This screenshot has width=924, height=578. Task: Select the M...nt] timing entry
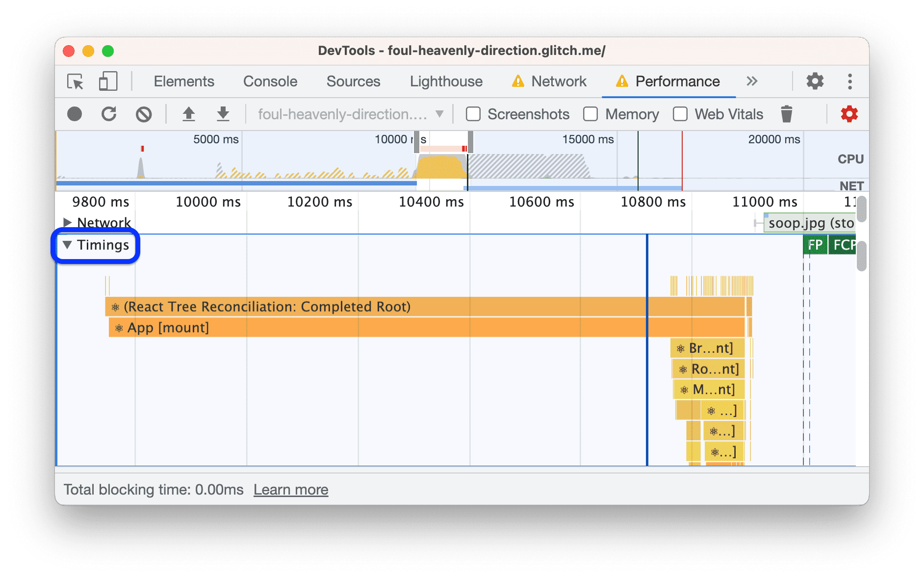[x=709, y=390]
